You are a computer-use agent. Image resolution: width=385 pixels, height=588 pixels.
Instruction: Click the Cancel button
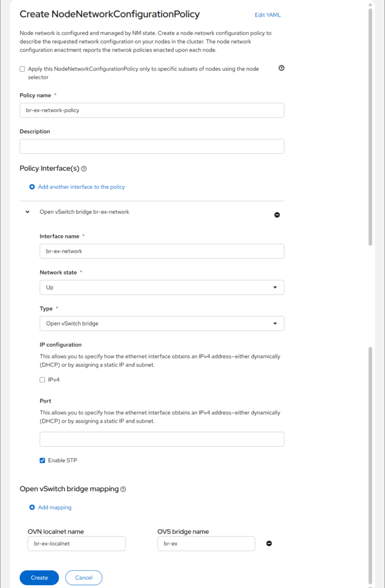pos(84,578)
